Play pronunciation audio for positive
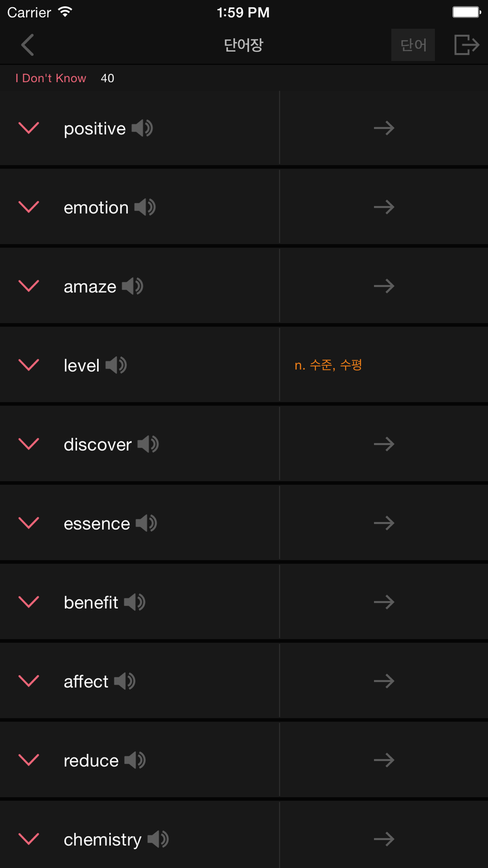This screenshot has width=488, height=868. [x=142, y=128]
